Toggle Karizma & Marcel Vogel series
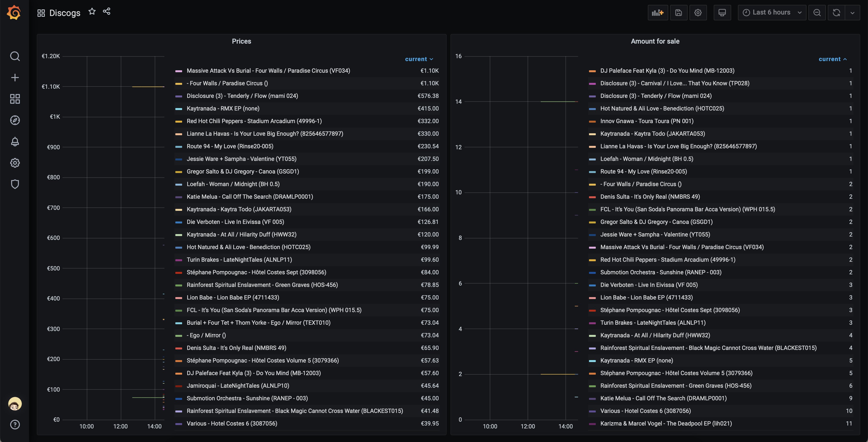The width and height of the screenshot is (868, 442). (666, 423)
